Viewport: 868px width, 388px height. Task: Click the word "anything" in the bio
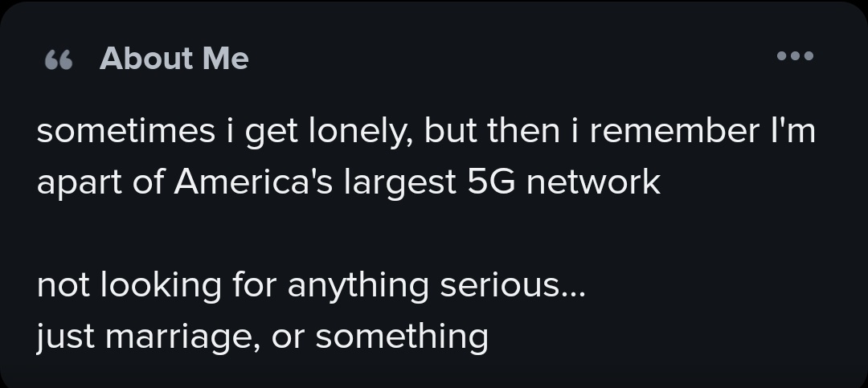click(358, 288)
